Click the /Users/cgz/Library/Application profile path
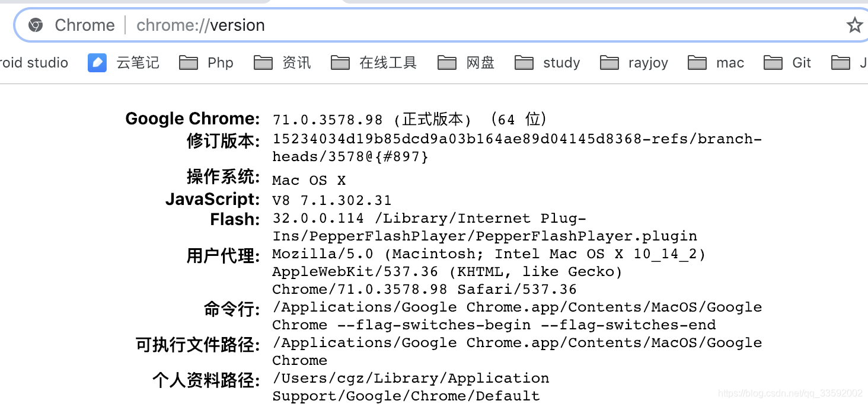The height and width of the screenshot is (404, 868). tap(411, 379)
